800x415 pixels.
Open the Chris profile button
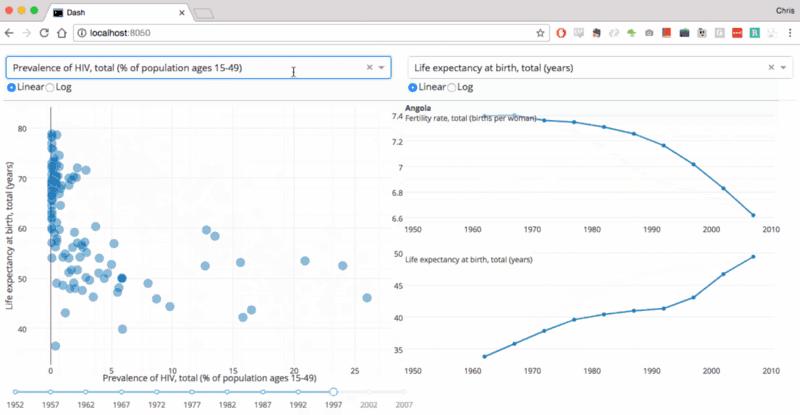point(785,11)
